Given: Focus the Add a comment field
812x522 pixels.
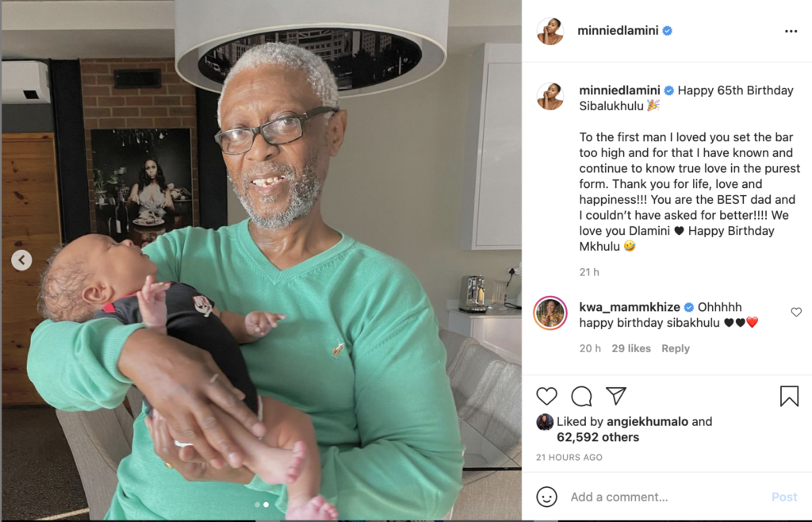Looking at the screenshot, I should click(665, 497).
